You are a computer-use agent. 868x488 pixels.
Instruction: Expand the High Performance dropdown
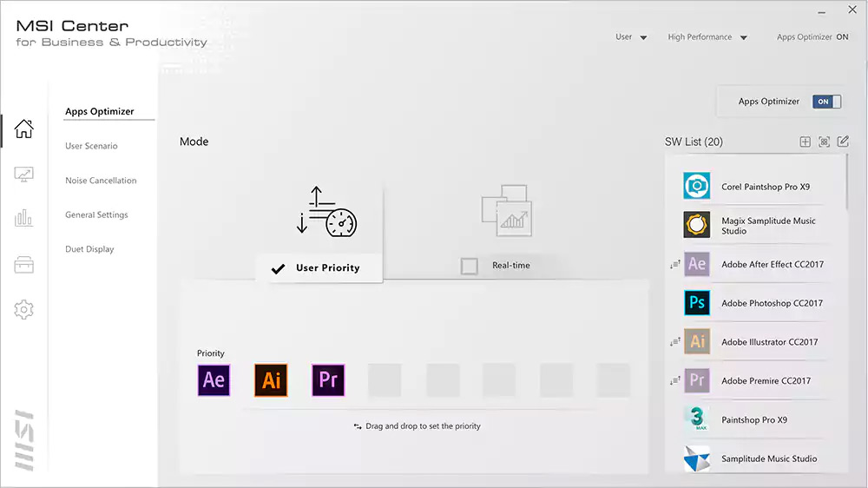[x=706, y=37]
